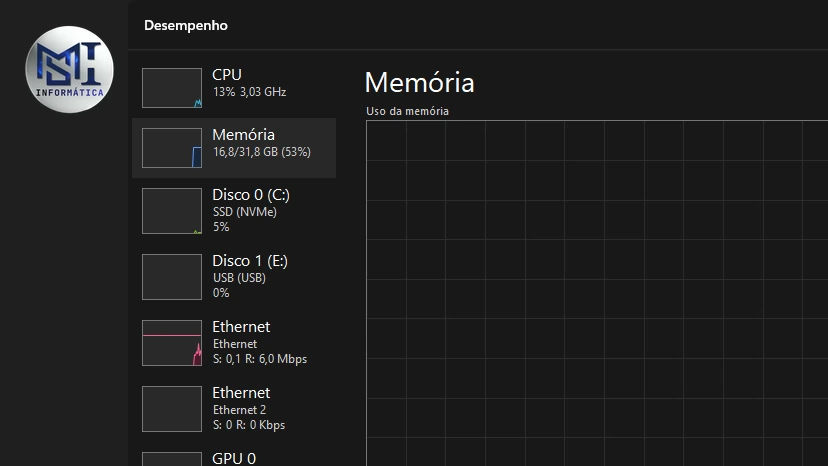The width and height of the screenshot is (828, 466).
Task: Click the '13% 3,03 GHz' CPU value
Action: 249,92
